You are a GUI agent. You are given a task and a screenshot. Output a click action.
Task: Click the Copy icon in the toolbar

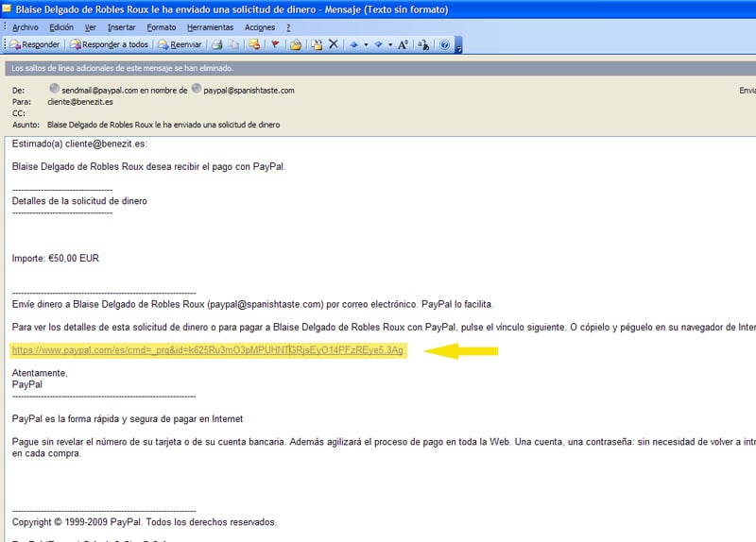coord(233,44)
